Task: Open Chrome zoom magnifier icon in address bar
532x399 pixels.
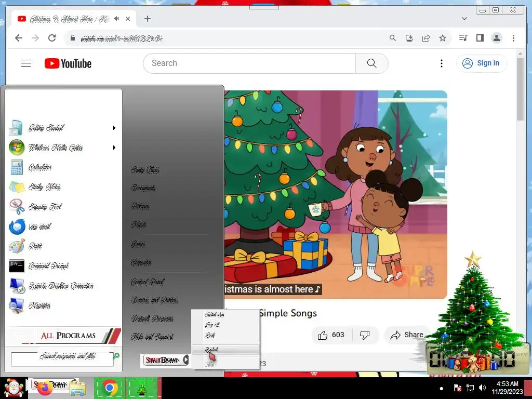Action: click(x=393, y=38)
